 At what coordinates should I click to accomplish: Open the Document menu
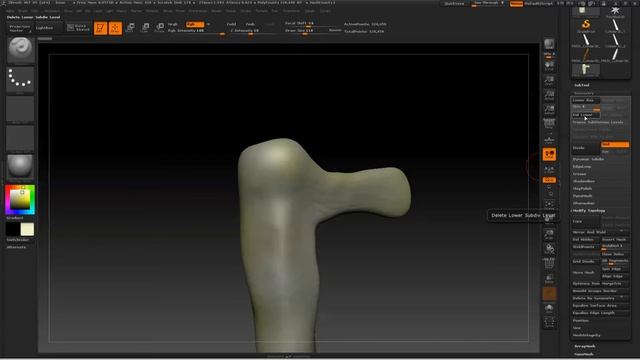(x=52, y=11)
